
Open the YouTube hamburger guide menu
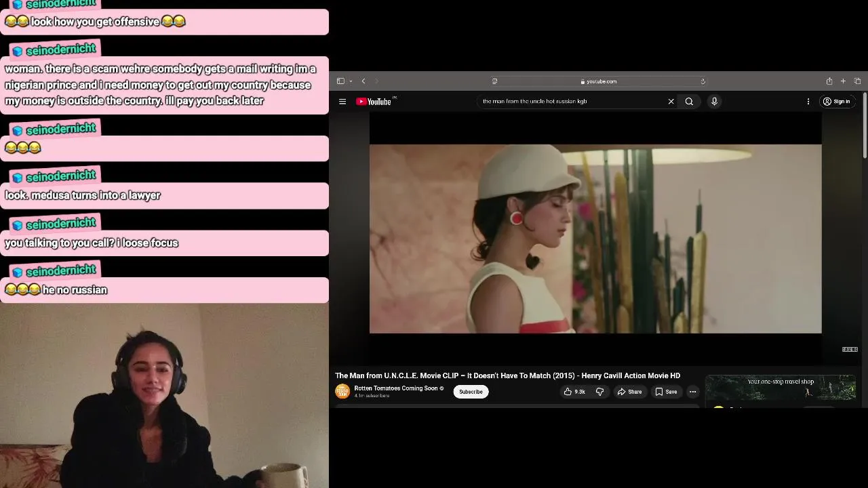pos(342,102)
